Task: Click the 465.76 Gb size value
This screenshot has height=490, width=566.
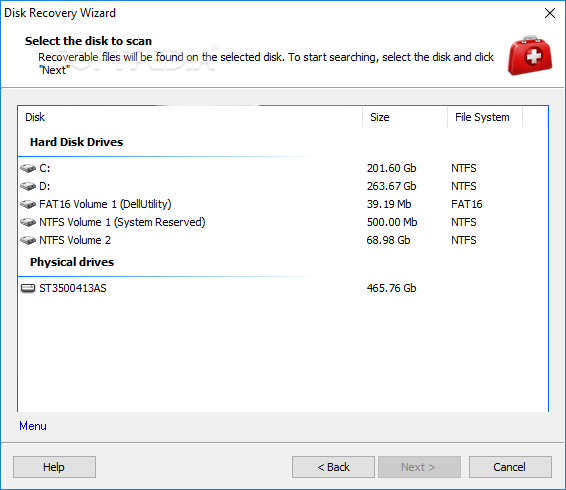Action: [x=392, y=288]
